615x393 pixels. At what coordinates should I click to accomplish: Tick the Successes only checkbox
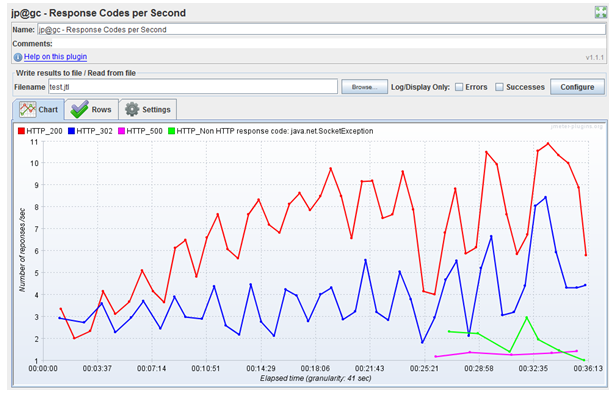point(499,87)
